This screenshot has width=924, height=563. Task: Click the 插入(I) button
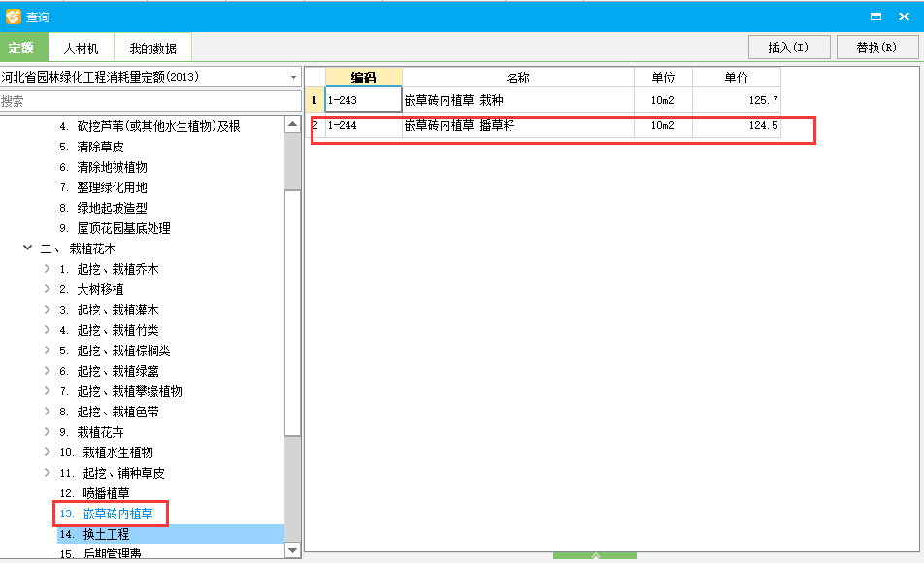tap(789, 48)
